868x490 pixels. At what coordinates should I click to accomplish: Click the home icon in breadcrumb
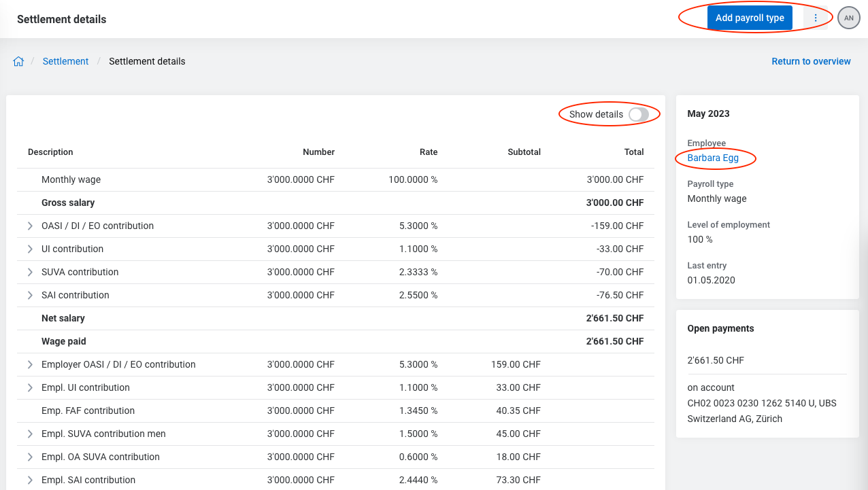point(18,61)
